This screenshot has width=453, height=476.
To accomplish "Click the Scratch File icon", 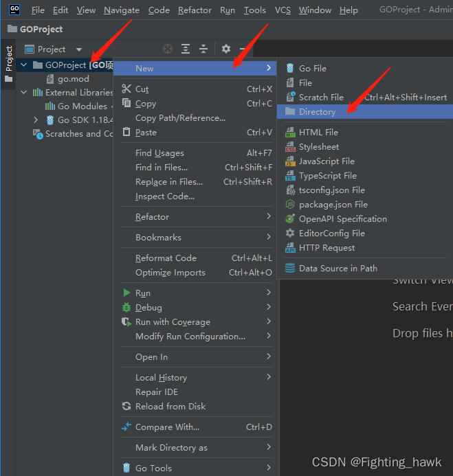I will click(x=290, y=97).
